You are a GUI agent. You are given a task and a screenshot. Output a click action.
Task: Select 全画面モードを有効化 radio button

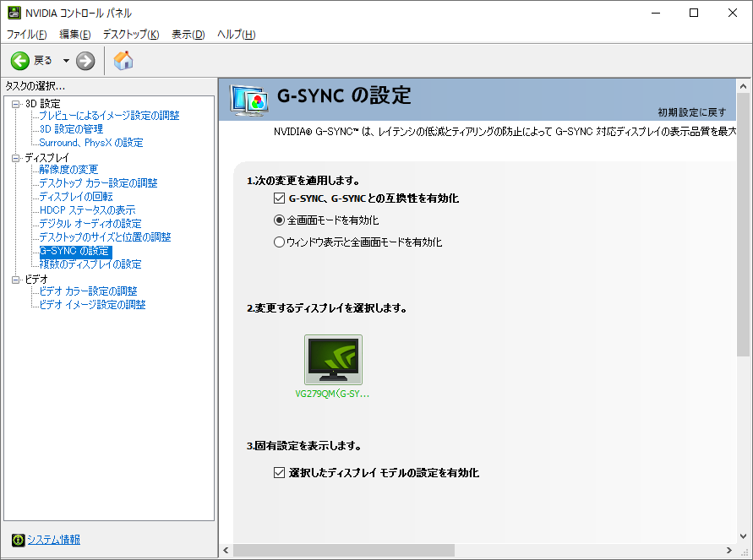(280, 220)
